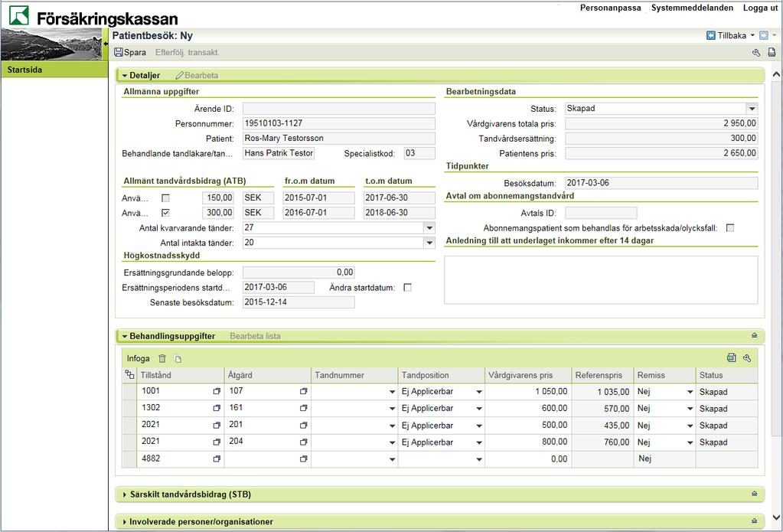Select the row selector for Tillstånd 1001

[x=129, y=392]
